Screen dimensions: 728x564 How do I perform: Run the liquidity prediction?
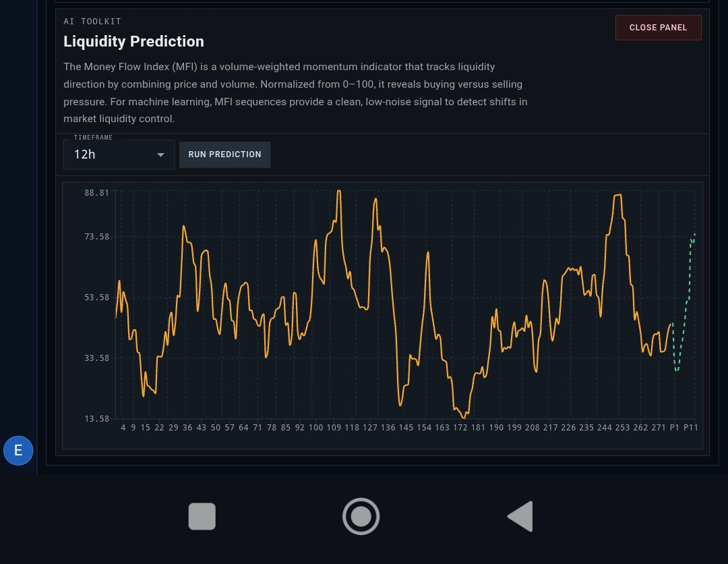pos(224,154)
